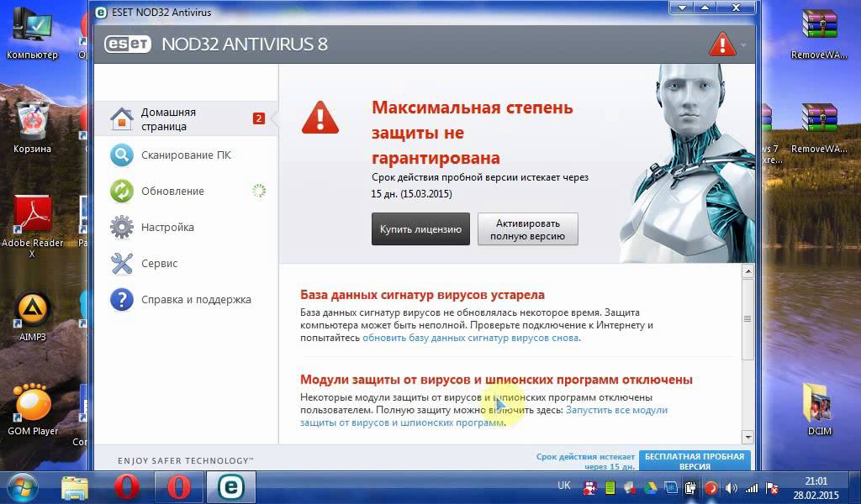
Task: Click heading Модули защиты от вирусов отключены
Action: click(x=496, y=380)
